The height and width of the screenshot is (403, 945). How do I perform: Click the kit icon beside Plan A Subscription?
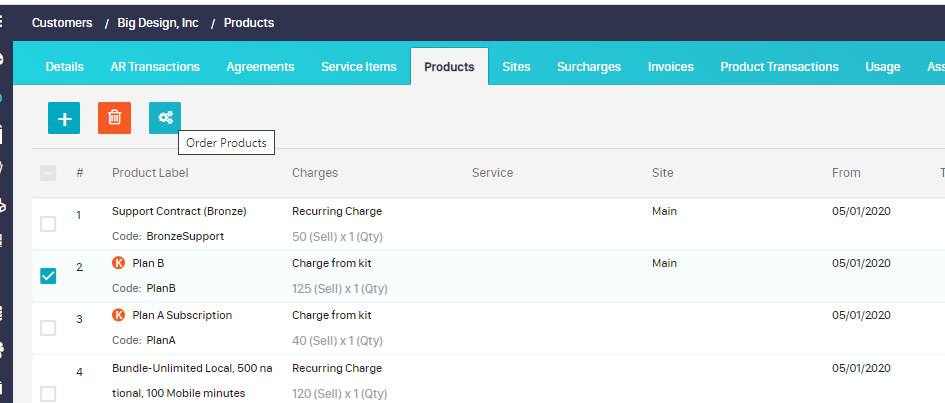[119, 315]
